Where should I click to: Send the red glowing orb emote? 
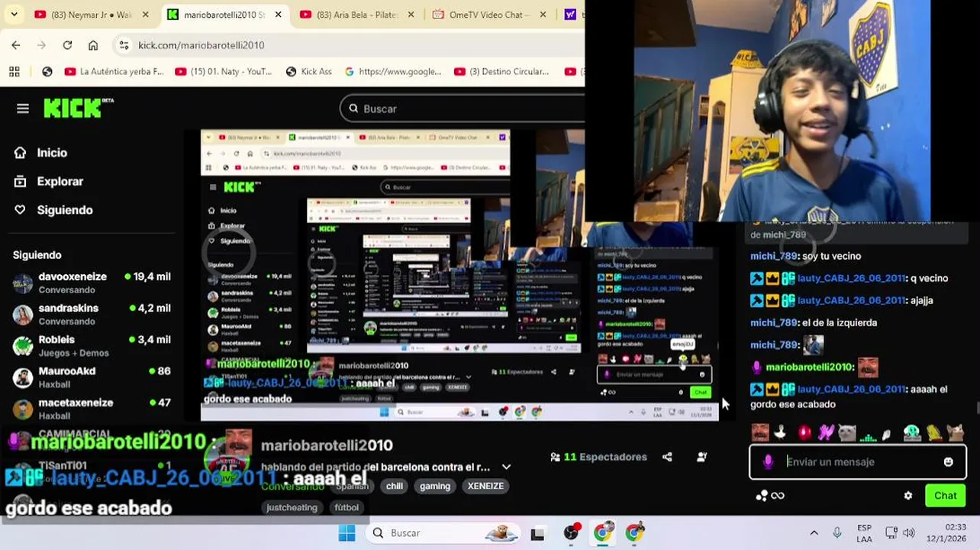(804, 432)
